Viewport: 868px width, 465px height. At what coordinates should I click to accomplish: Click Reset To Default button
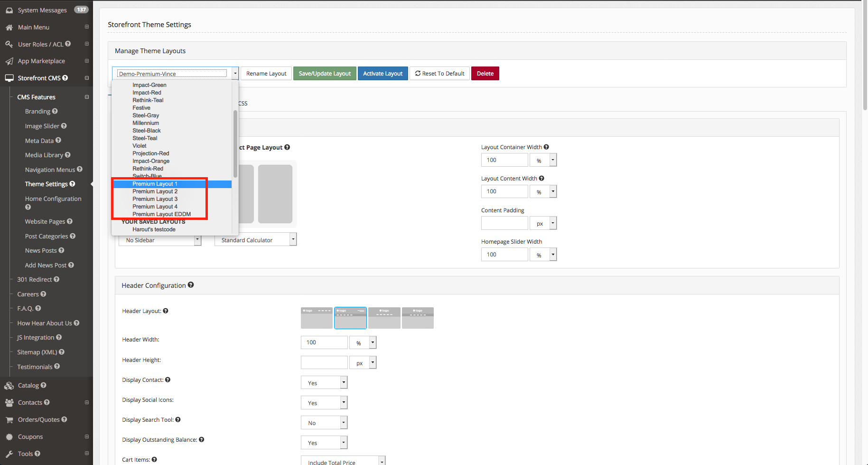pyautogui.click(x=439, y=74)
